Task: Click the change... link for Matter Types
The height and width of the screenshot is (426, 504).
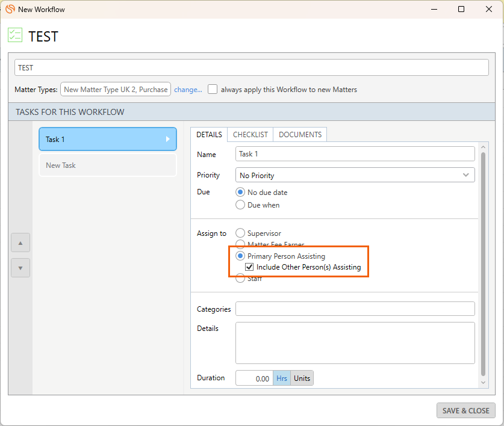Action: (188, 90)
